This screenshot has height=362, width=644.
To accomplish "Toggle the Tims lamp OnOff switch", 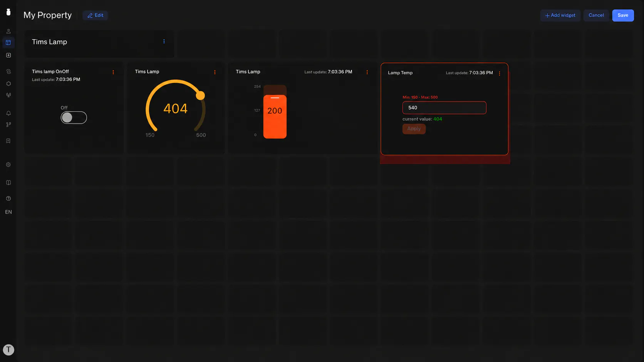I will pos(74,118).
